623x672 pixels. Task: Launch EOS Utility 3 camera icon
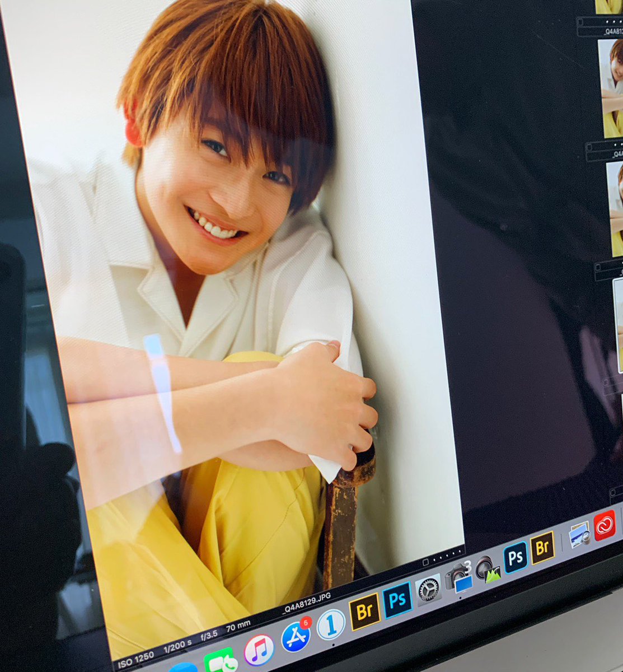coord(459,576)
